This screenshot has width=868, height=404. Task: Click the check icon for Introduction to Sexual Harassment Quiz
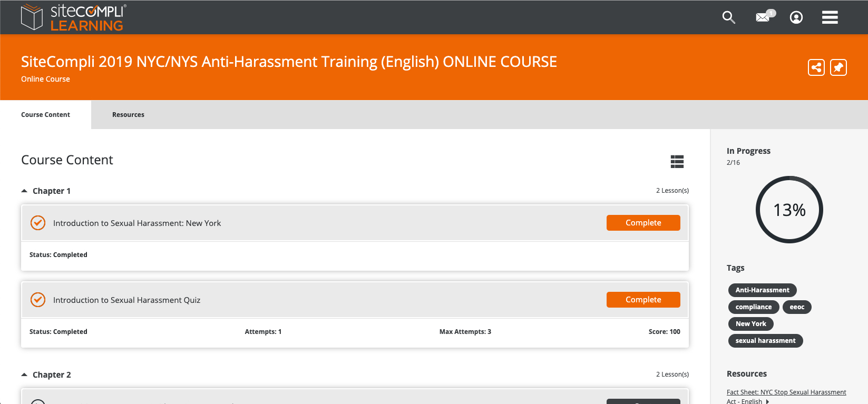38,300
